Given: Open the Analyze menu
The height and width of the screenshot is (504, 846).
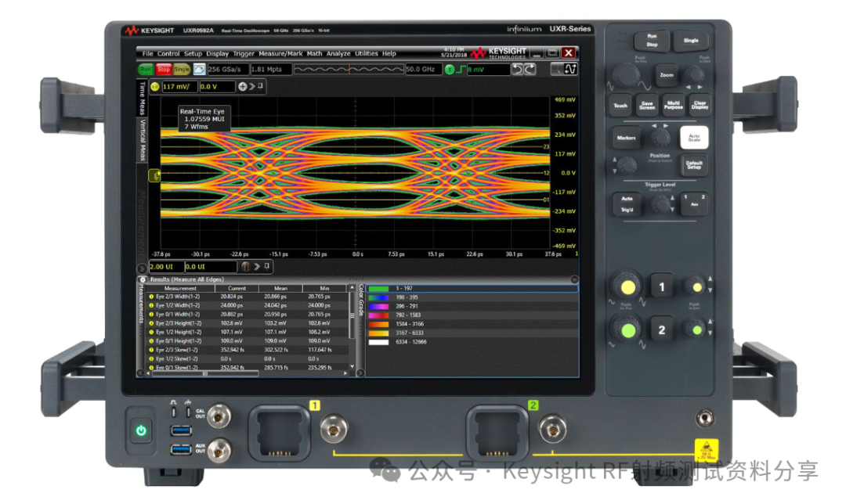Looking at the screenshot, I should (338, 53).
